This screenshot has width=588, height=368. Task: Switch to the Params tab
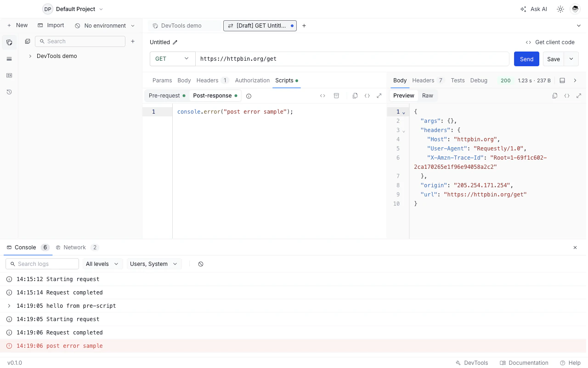(162, 80)
